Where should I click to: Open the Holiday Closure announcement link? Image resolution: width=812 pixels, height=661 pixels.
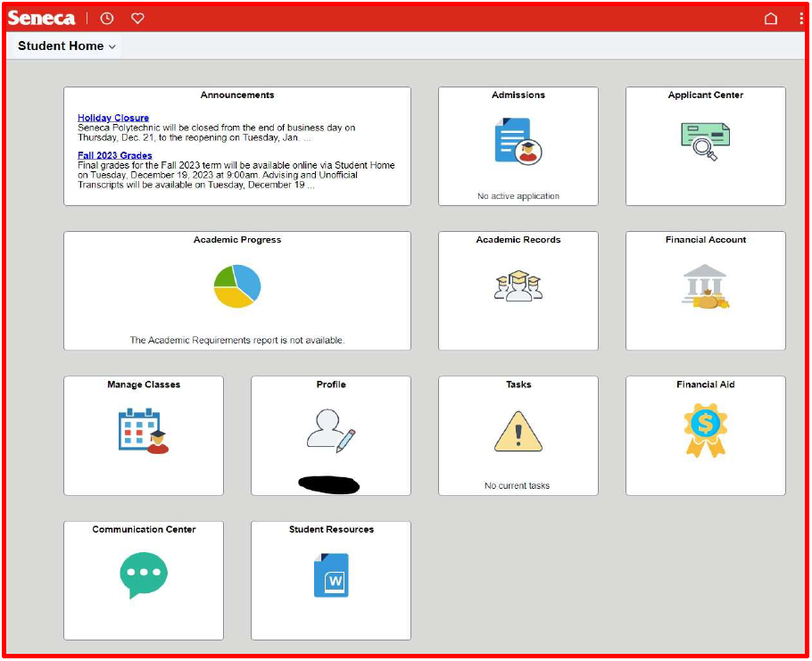tap(113, 118)
